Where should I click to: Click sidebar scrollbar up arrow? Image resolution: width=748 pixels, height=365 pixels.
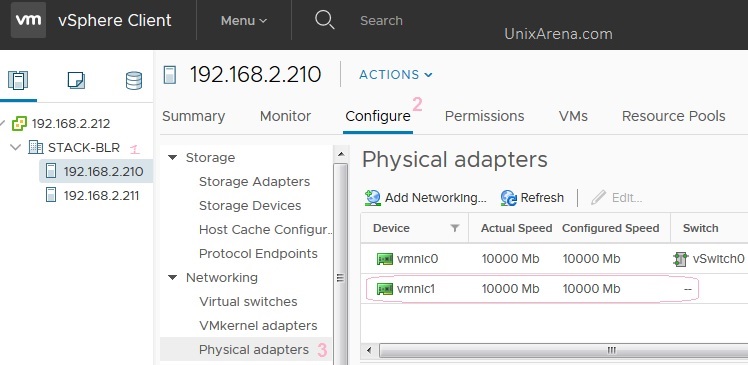(x=341, y=154)
